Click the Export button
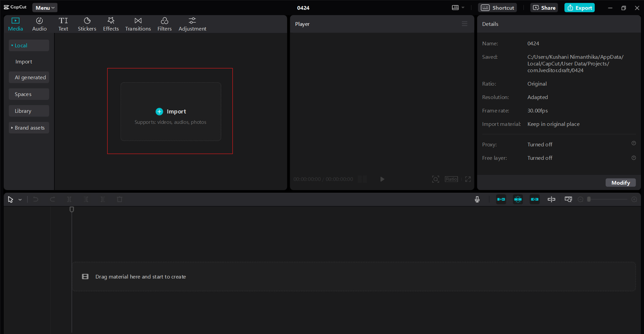 (580, 8)
